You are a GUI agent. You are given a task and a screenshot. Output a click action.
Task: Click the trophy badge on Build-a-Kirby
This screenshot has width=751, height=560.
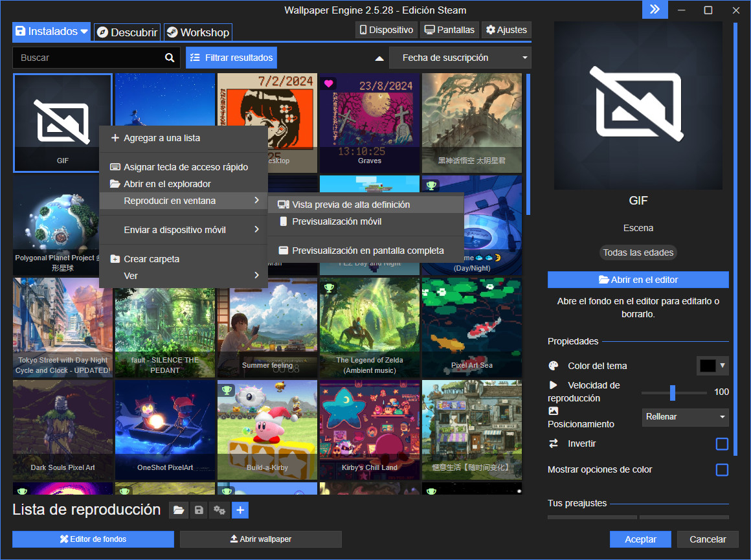(227, 390)
